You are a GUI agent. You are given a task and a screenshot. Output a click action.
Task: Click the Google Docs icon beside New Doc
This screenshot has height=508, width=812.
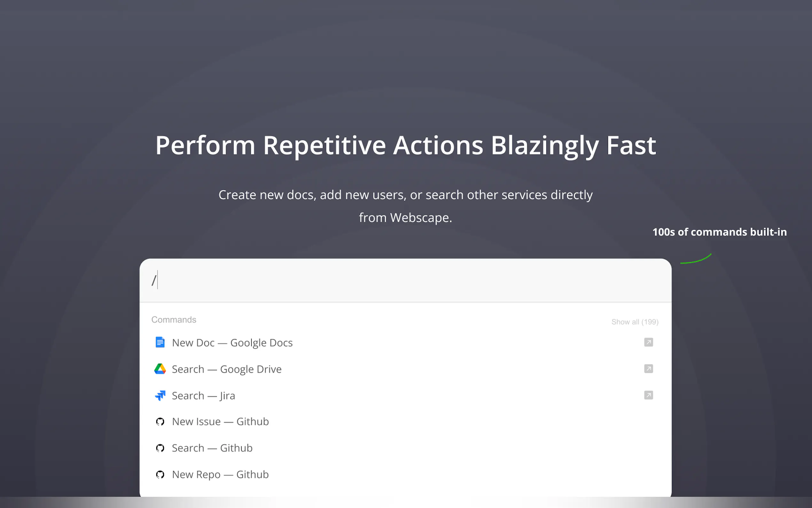(x=160, y=342)
